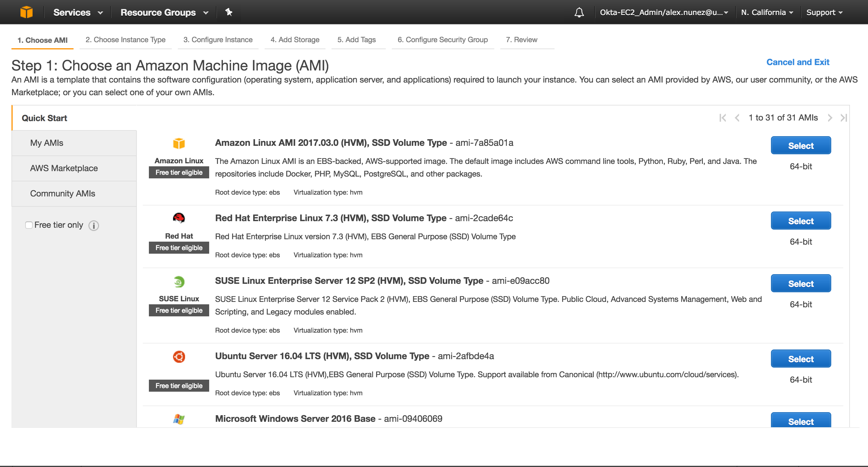
Task: Select Red Hat Enterprise Linux 7.3
Action: coord(800,221)
